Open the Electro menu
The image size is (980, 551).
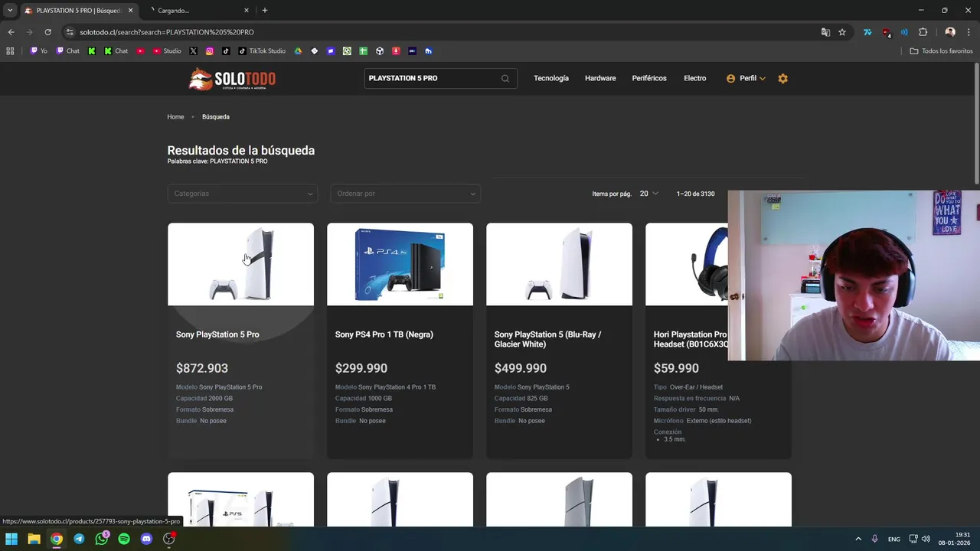(695, 78)
